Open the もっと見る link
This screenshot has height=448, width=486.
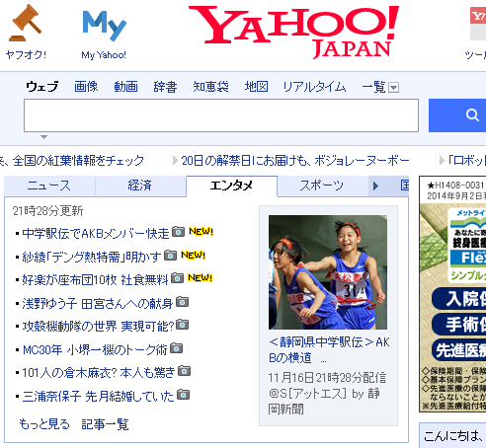pyautogui.click(x=44, y=424)
